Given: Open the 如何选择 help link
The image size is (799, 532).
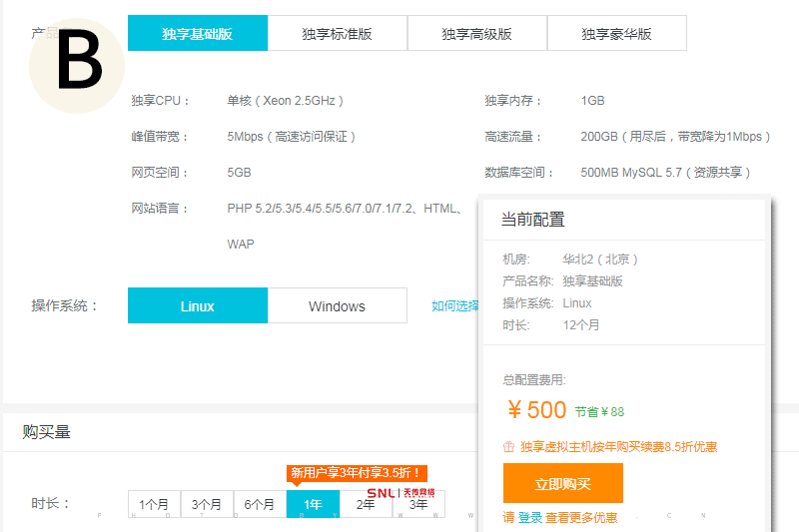Looking at the screenshot, I should 455,306.
